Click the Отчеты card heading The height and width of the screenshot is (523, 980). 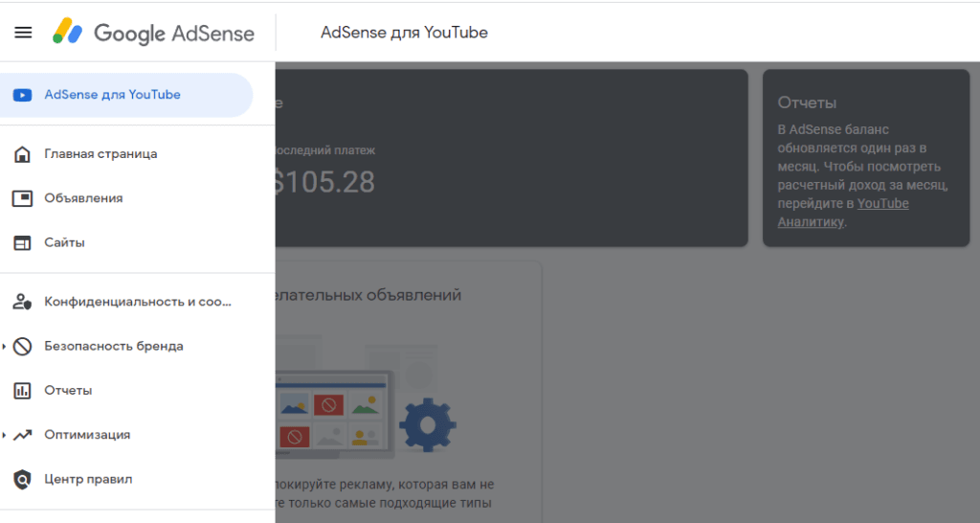coord(807,102)
